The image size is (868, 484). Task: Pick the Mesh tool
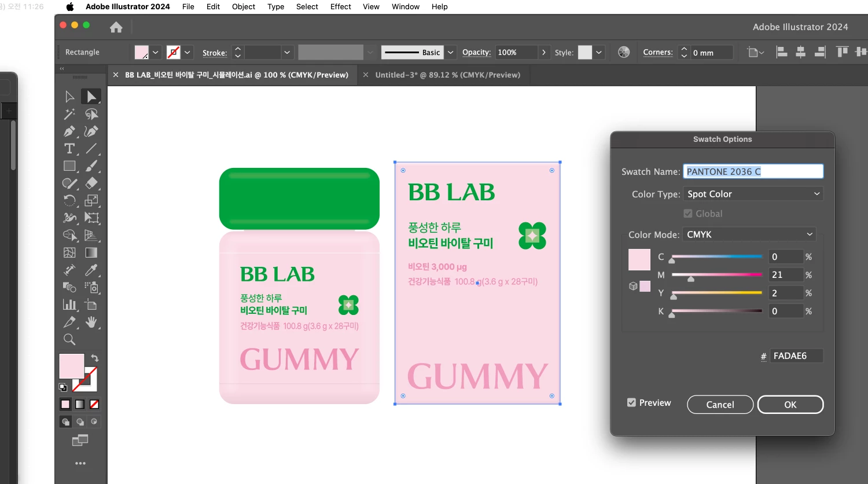click(x=69, y=253)
